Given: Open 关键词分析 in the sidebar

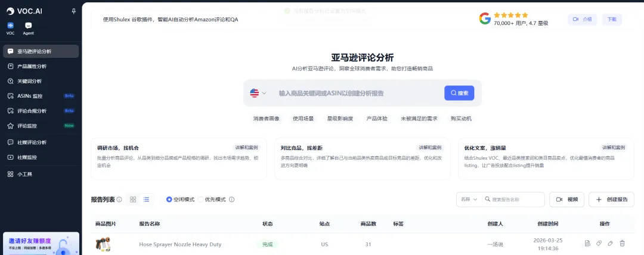Looking at the screenshot, I should 41,81.
